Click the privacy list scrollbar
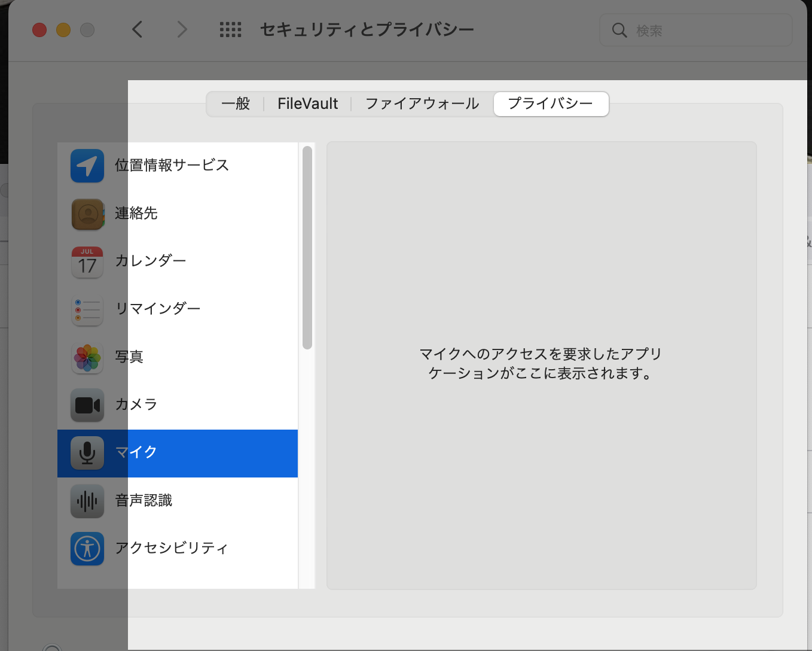The image size is (812, 651). (307, 247)
